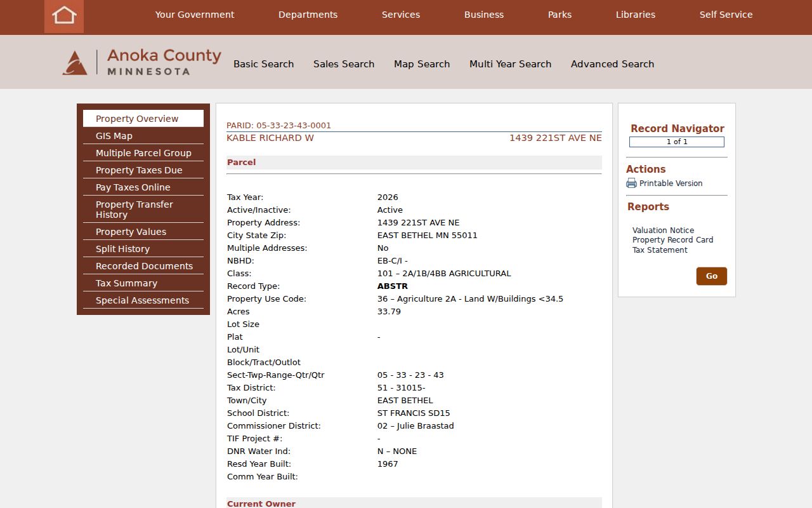Click the Acres value 33.79
The width and height of the screenshot is (812, 508).
[x=389, y=312]
